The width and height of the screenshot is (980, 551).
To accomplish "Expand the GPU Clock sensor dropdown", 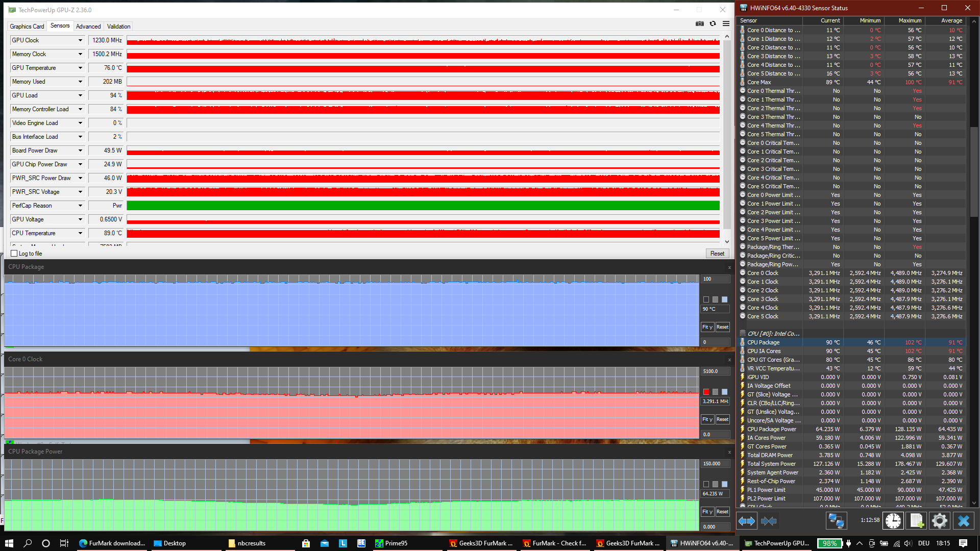I will [80, 40].
